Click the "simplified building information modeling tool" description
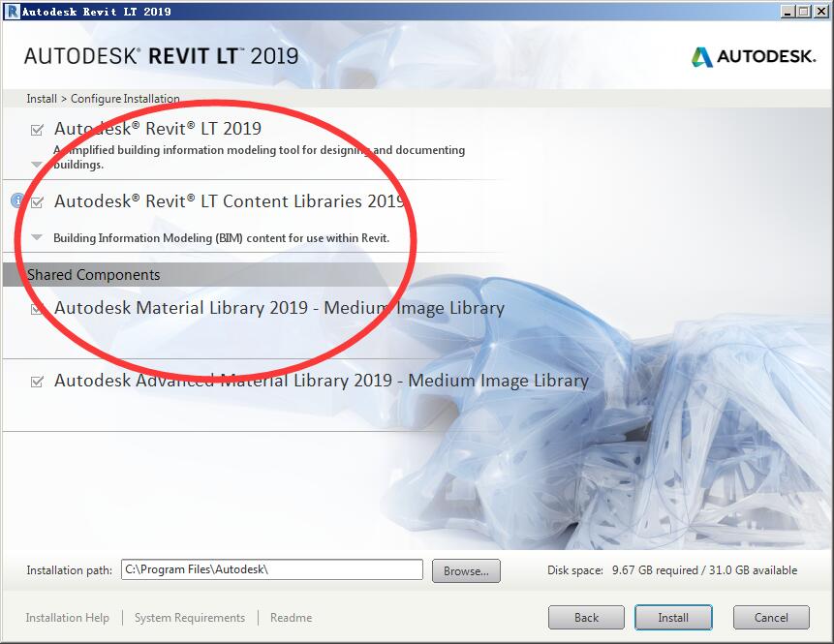 point(259,157)
